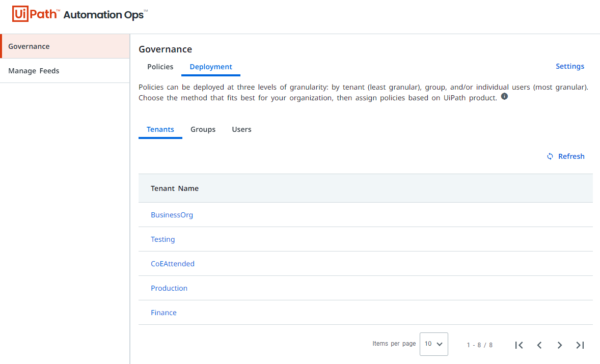Switch to the Users sub-tab
Screen dimensions: 600x364
241,130
